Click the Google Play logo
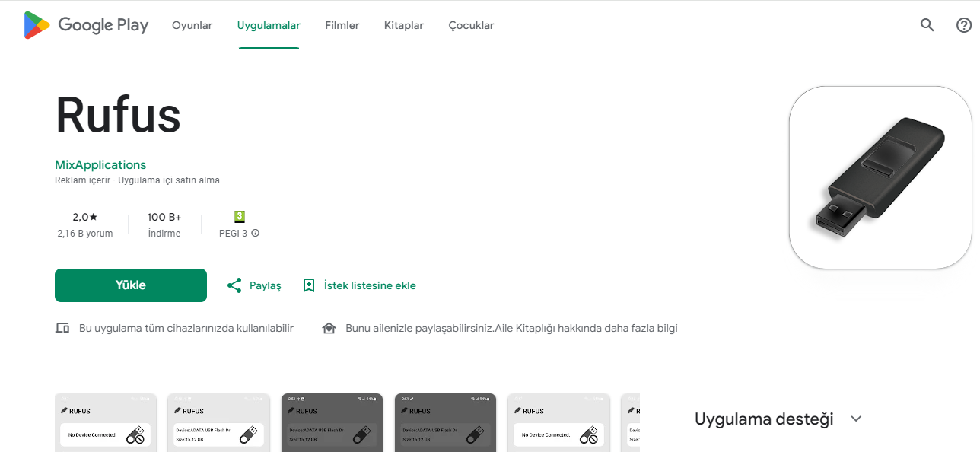Image resolution: width=980 pixels, height=452 pixels. [86, 25]
